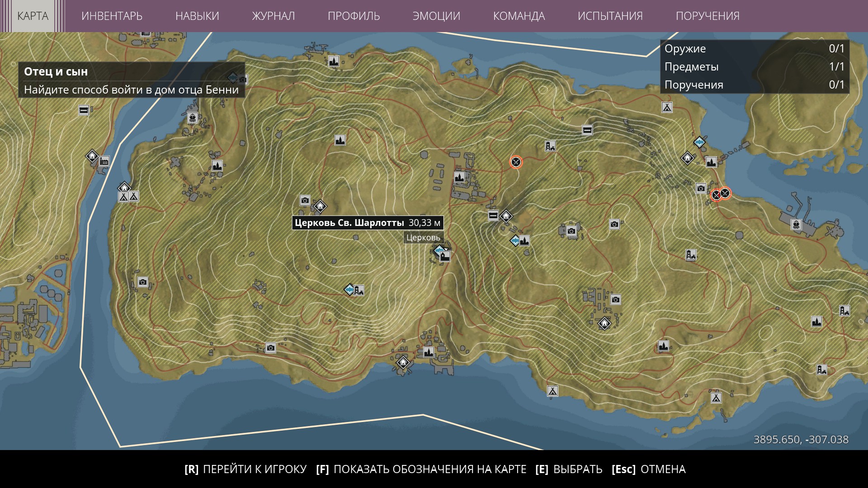Click the [E] ВЫБРАТЬ prompt
868x488 pixels.
click(x=569, y=469)
